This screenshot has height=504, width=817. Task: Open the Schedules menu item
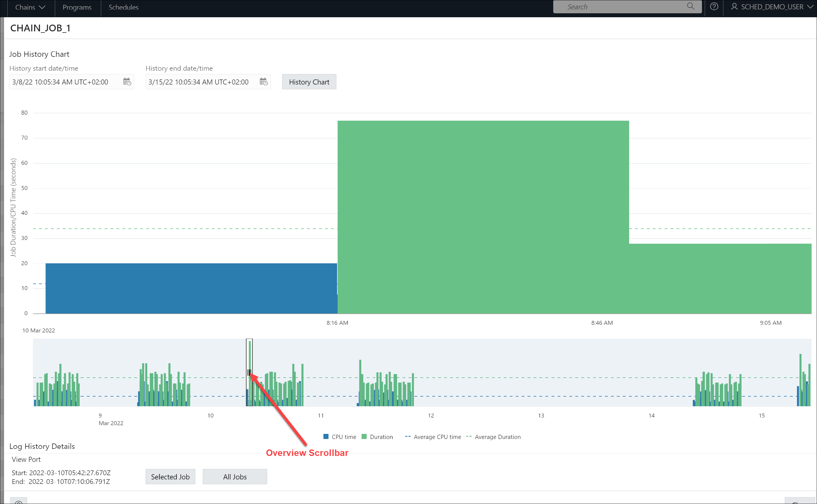(123, 7)
